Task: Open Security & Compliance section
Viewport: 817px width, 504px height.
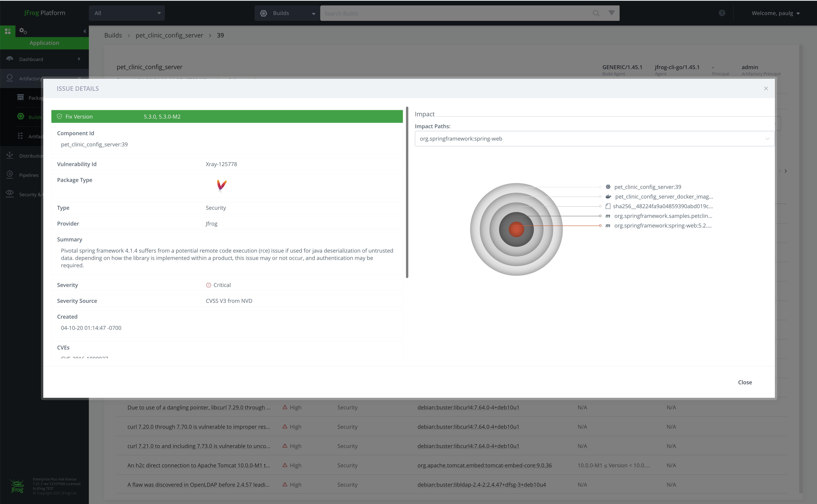Action: (x=10, y=194)
